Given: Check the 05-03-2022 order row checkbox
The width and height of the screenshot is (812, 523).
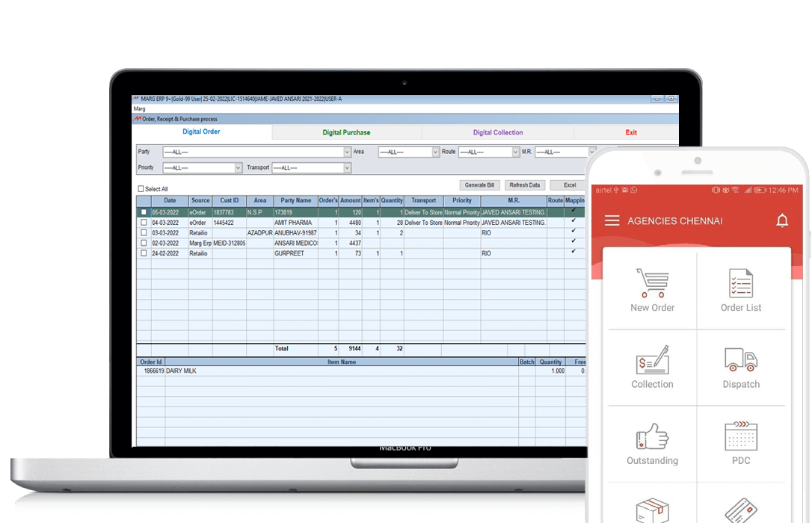Looking at the screenshot, I should click(x=144, y=212).
